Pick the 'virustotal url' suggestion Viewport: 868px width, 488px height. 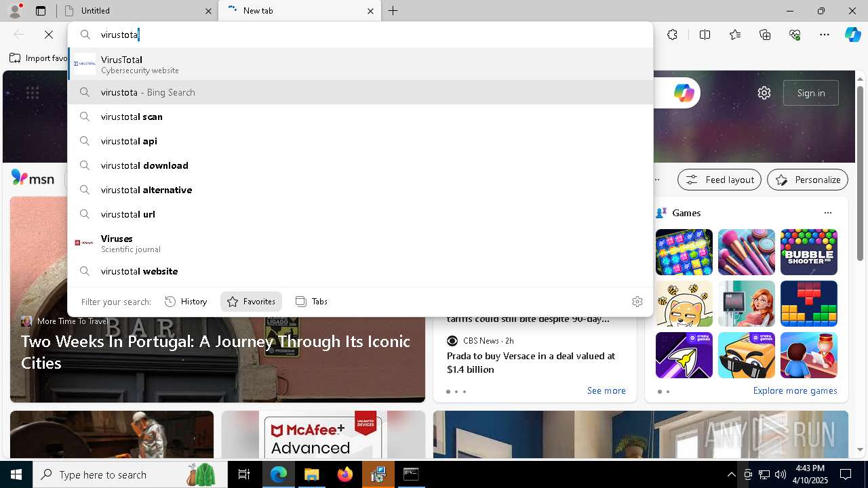(360, 214)
